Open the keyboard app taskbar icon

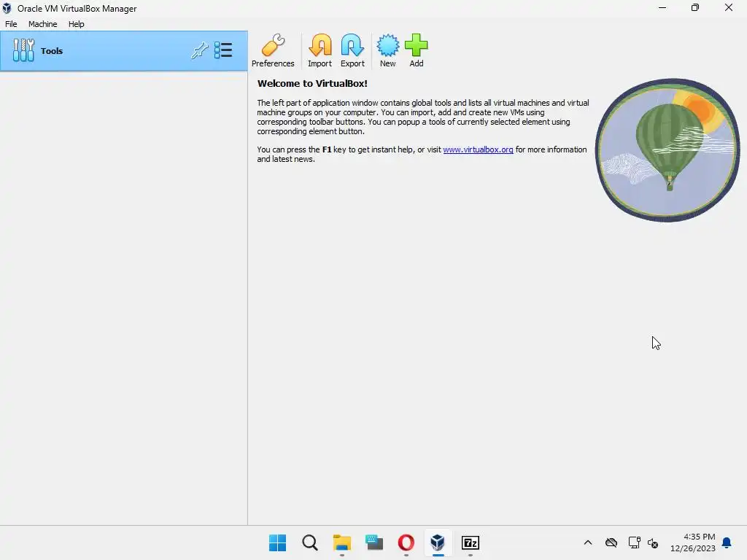374,542
